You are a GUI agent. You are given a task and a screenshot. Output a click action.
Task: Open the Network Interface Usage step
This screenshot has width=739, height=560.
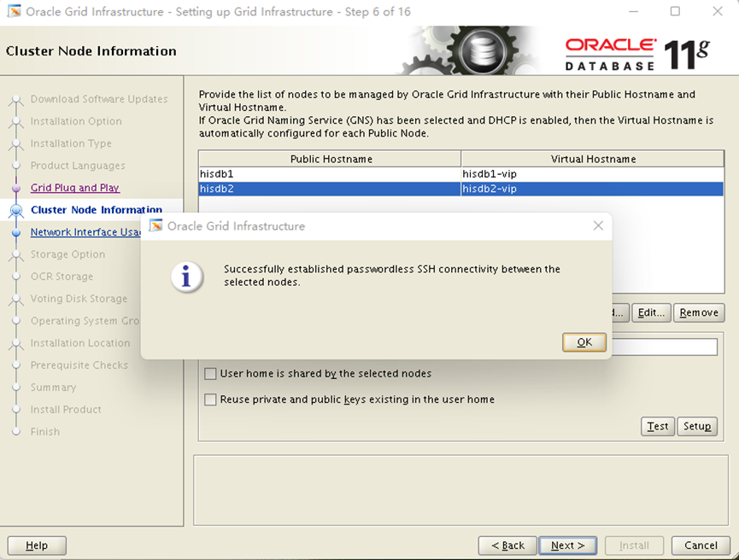pyautogui.click(x=85, y=232)
